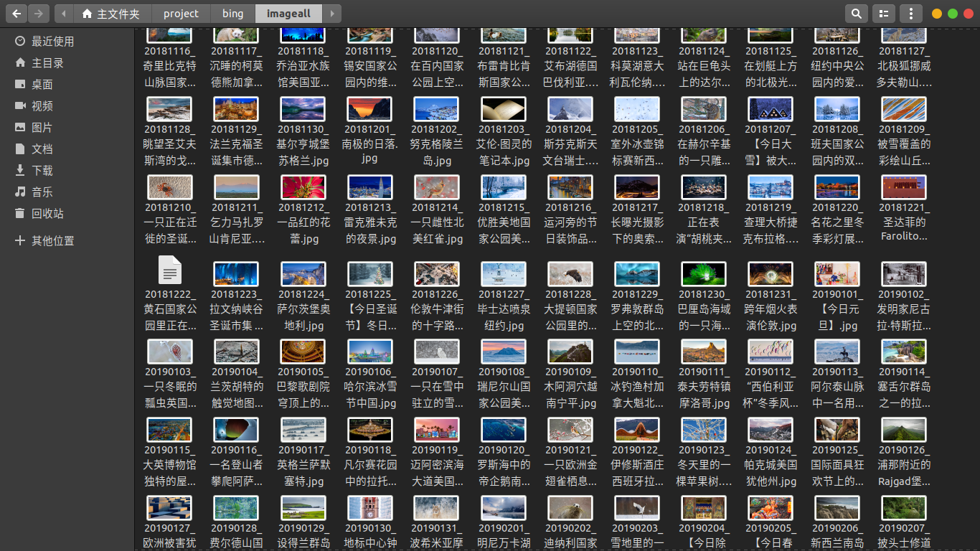This screenshot has width=980, height=551.
Task: Click the orange minimize window button
Action: (937, 14)
